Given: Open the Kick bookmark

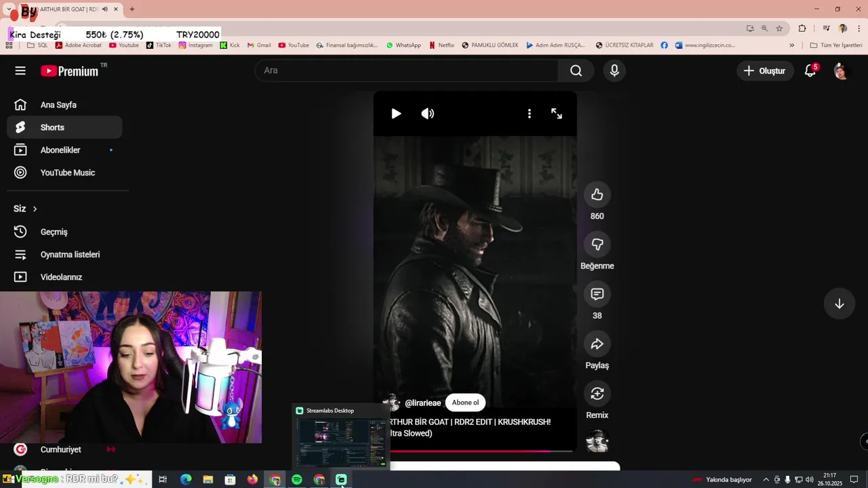Looking at the screenshot, I should (x=230, y=45).
